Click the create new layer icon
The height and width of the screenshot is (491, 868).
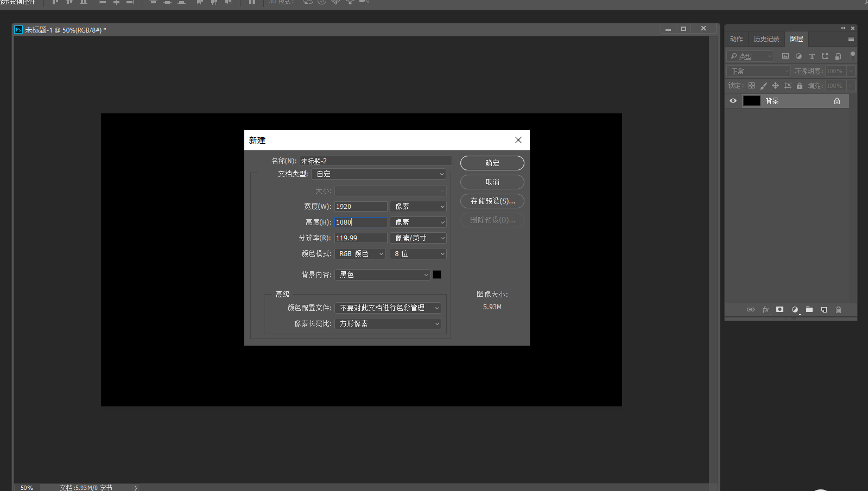[824, 309]
